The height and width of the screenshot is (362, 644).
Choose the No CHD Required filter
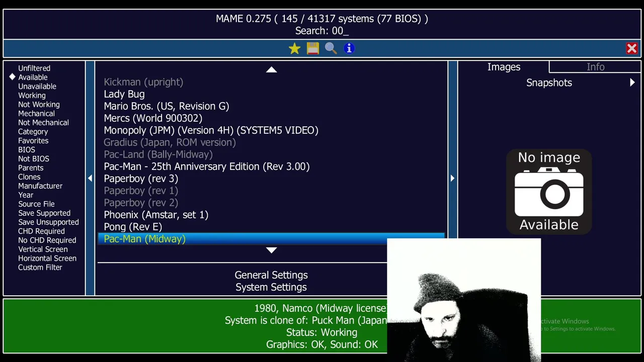47,240
